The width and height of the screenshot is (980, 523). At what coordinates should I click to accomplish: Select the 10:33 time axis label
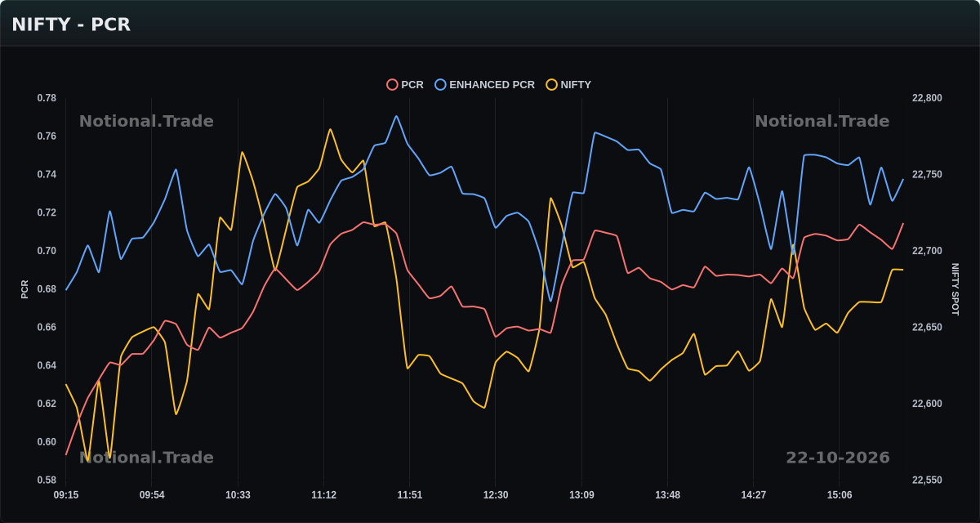(x=238, y=495)
